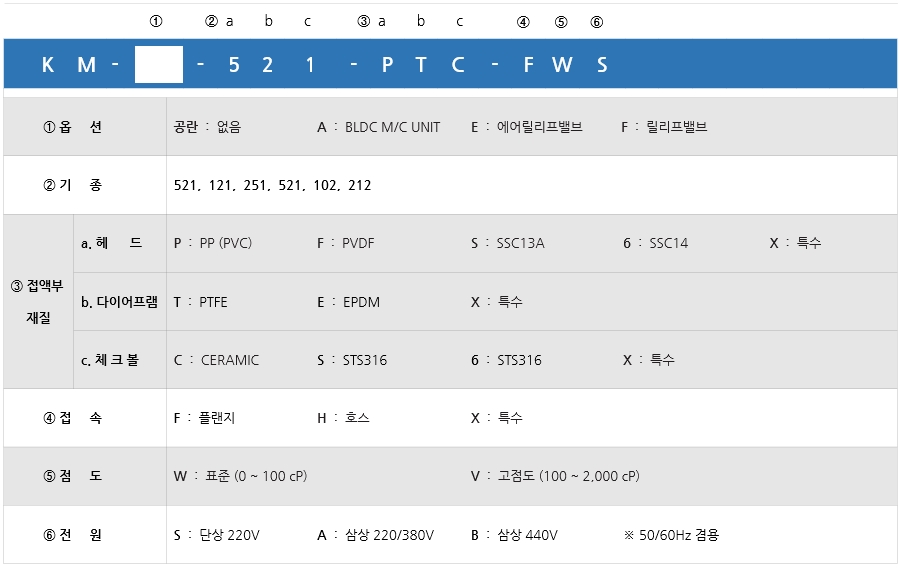The image size is (900, 570).
Task: Click 'E : EPDM' diaphragm option
Action: point(348,302)
